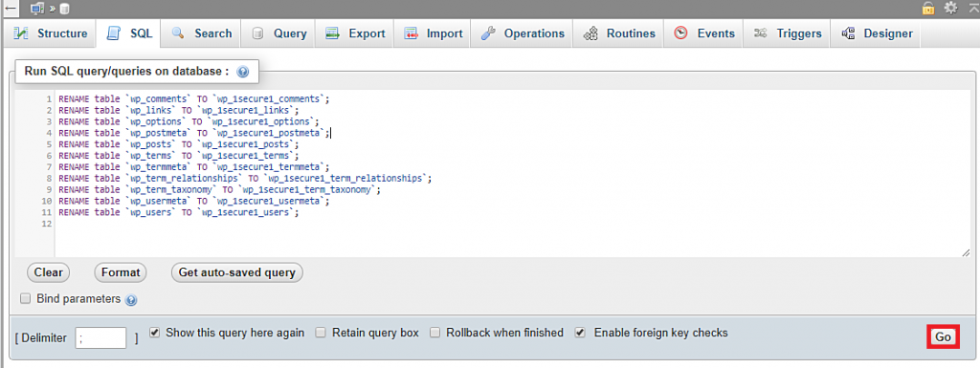Click the wp_term_taxonomy rename statement line

tap(219, 189)
